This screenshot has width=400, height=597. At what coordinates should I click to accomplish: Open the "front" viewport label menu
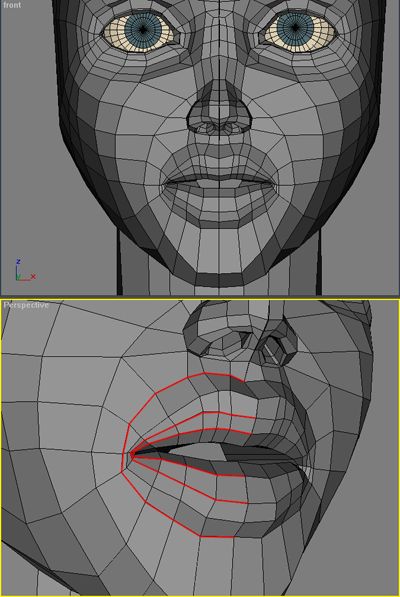point(12,5)
